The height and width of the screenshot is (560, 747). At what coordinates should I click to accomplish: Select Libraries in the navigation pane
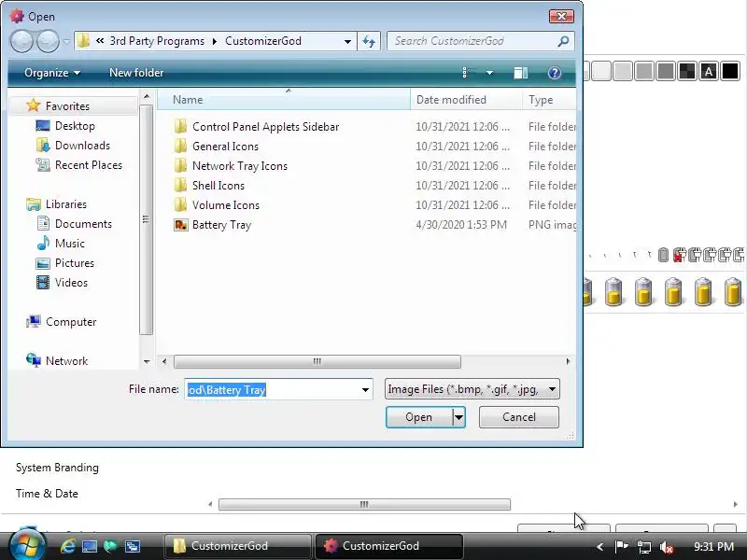click(x=65, y=204)
